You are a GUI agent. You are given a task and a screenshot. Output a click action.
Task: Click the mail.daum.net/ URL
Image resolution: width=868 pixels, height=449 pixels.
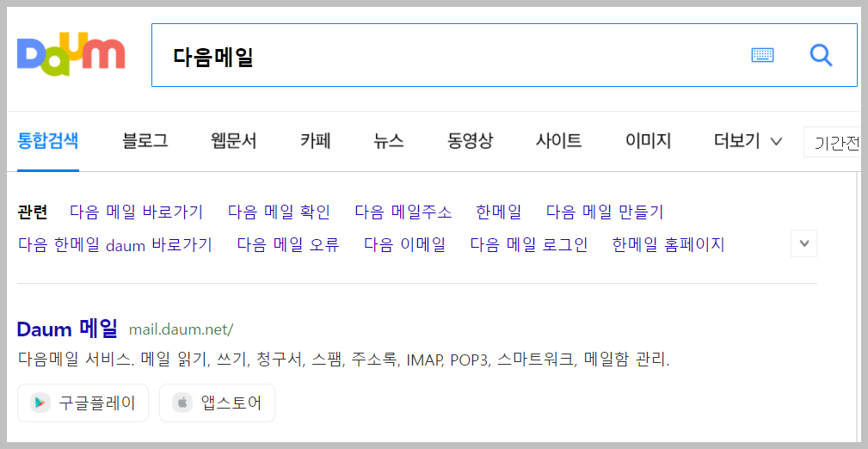tap(181, 329)
